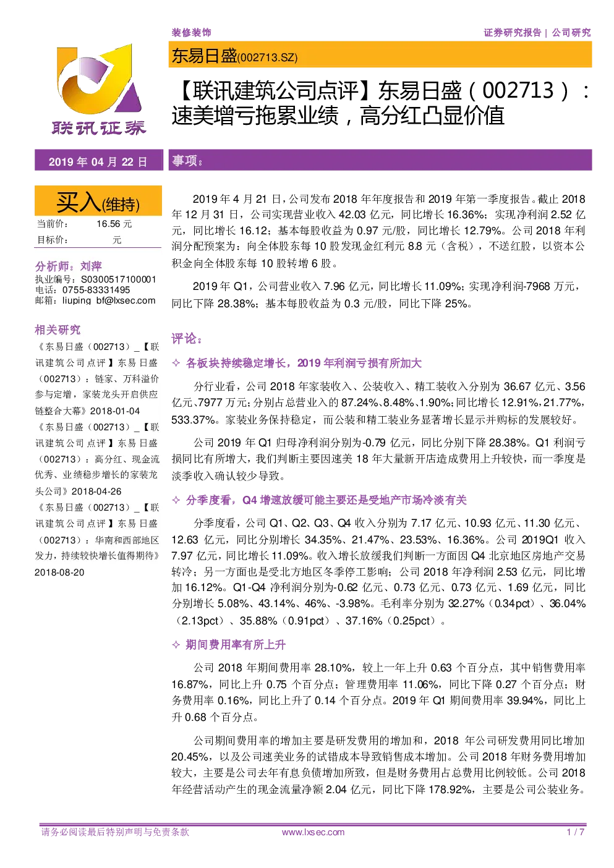
Task: Click page number 1 / 7
Action: [576, 832]
